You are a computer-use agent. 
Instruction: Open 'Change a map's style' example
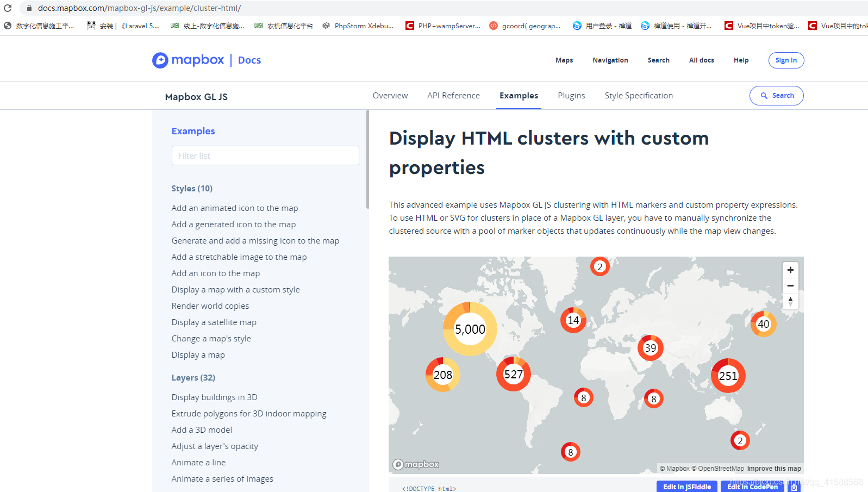pos(211,338)
